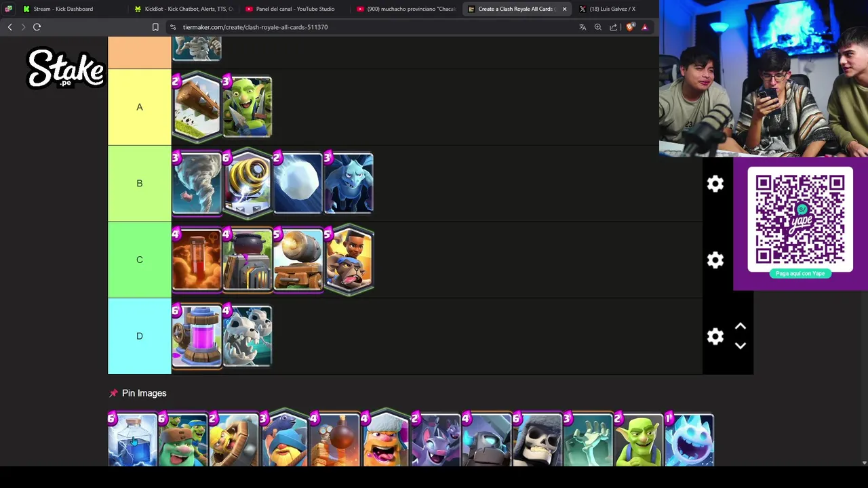
Task: Share this page icon
Action: [x=614, y=27]
